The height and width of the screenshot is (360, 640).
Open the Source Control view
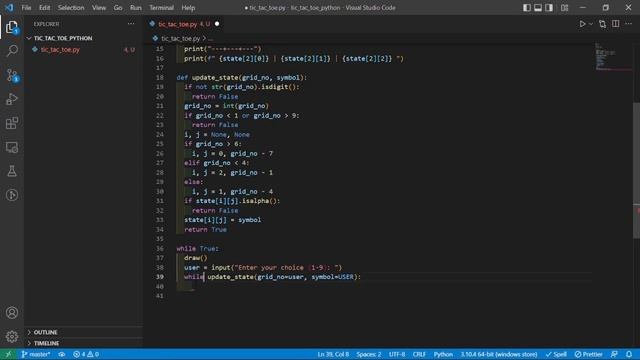click(12, 76)
